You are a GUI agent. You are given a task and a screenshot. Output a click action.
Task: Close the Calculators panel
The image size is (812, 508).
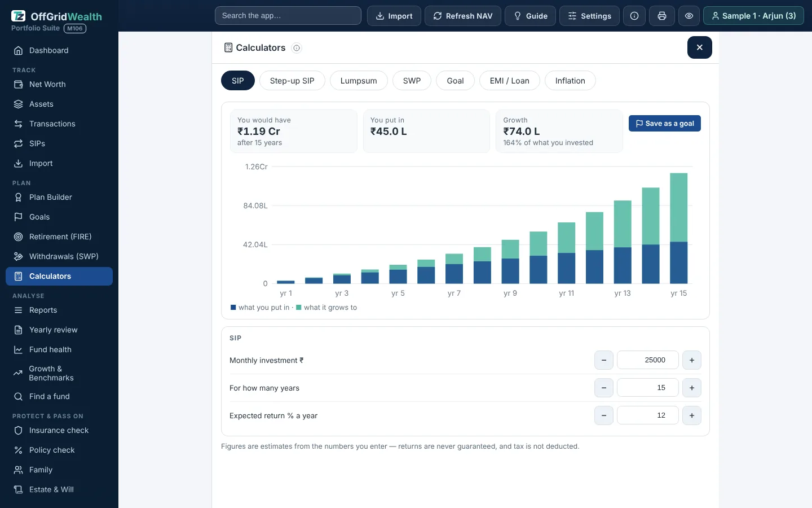pyautogui.click(x=700, y=47)
